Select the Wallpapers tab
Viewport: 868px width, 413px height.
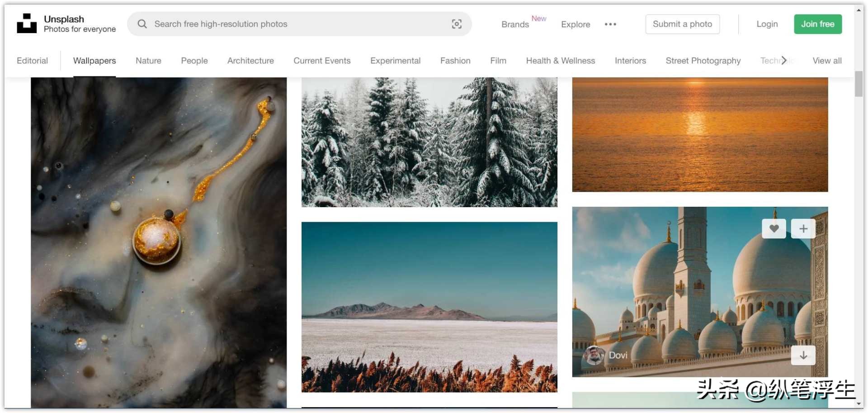pyautogui.click(x=94, y=61)
